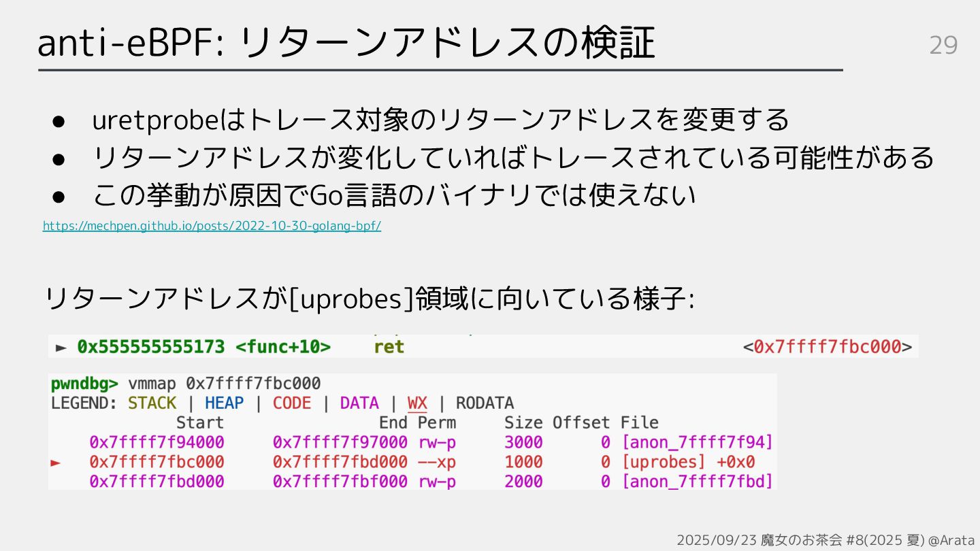Image resolution: width=980 pixels, height=551 pixels.
Task: Click the red return target <0x7ffff7fbc000>
Action: 828,347
